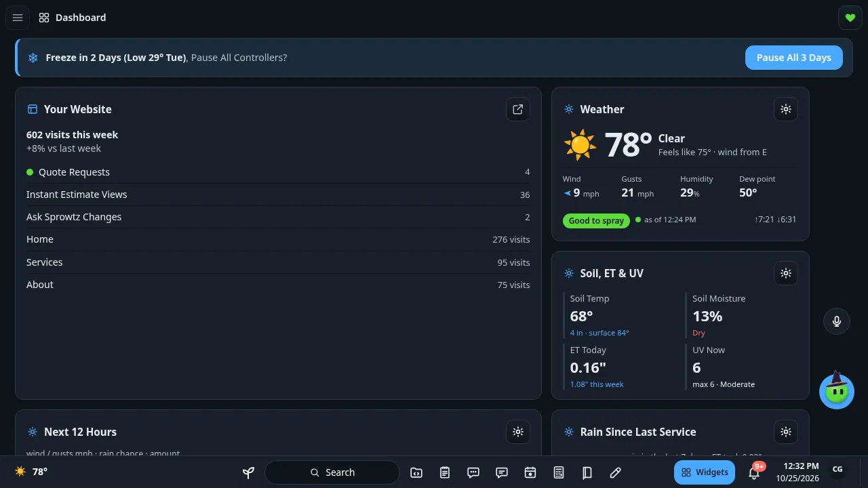Open the CG user avatar
868x488 pixels.
click(x=837, y=470)
